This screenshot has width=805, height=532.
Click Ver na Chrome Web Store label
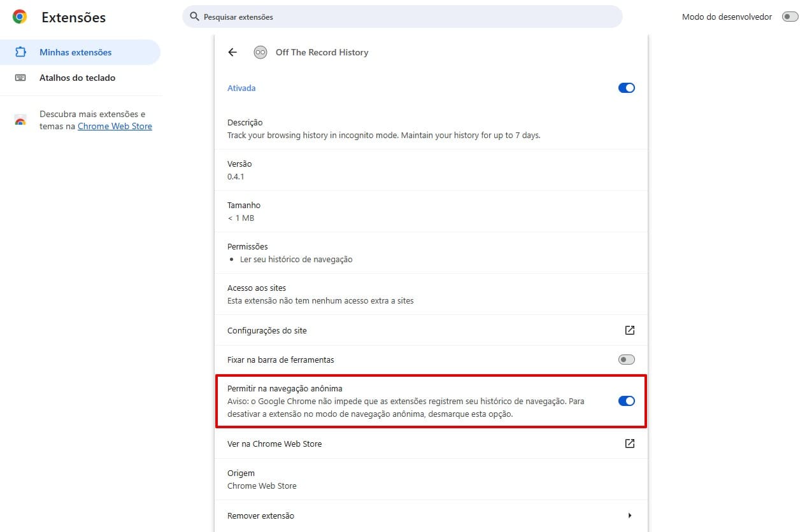274,444
